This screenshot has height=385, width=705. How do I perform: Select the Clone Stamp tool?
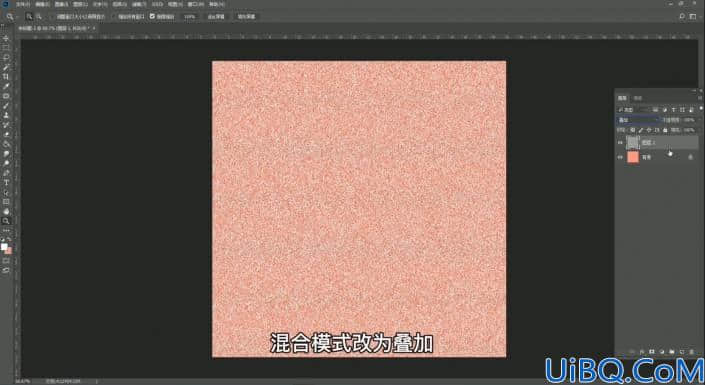(x=6, y=115)
